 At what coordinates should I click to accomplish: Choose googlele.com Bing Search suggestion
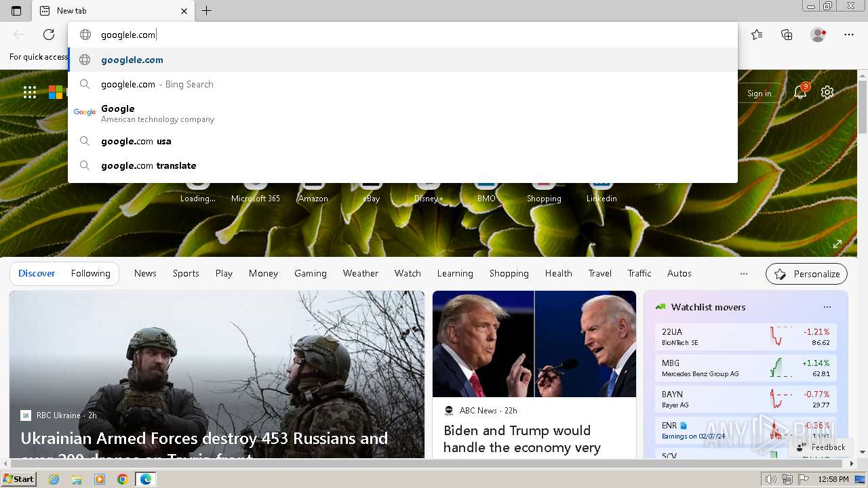[x=403, y=84]
